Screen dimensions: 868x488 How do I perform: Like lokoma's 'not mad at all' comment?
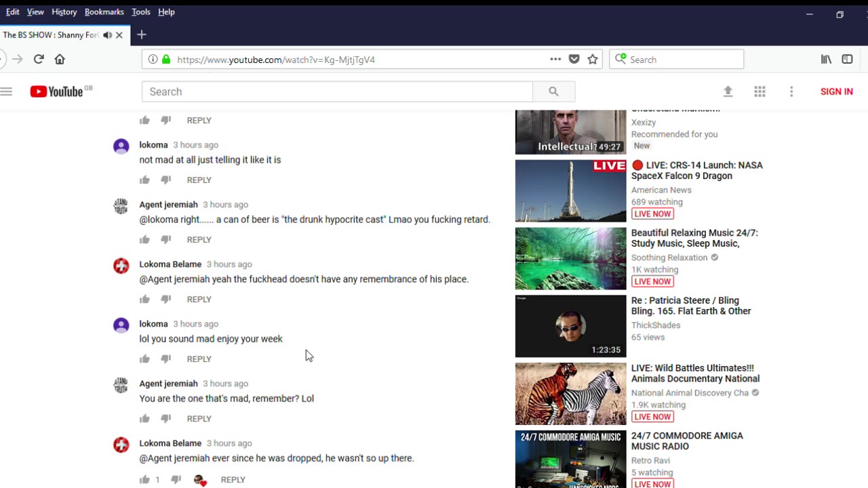pyautogui.click(x=144, y=180)
